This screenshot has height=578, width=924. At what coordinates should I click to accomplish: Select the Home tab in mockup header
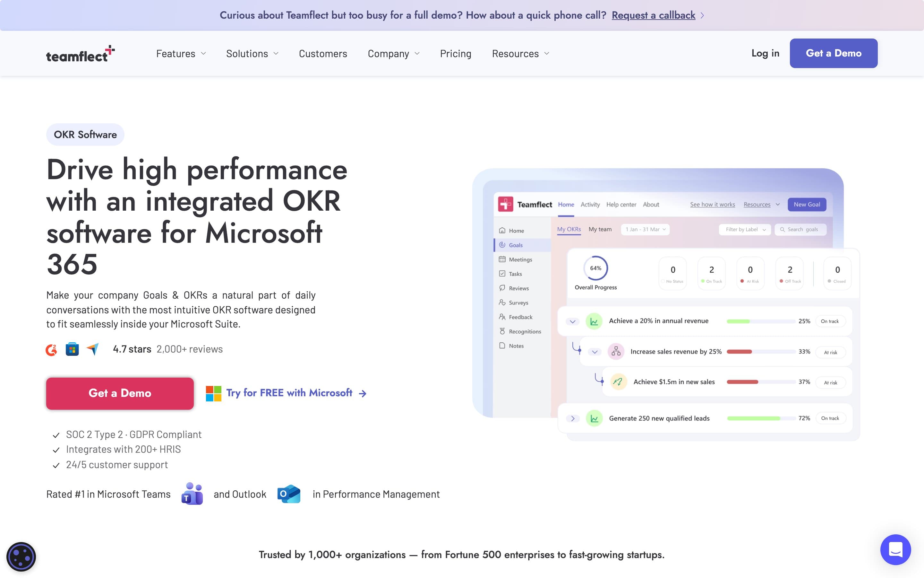click(x=566, y=205)
